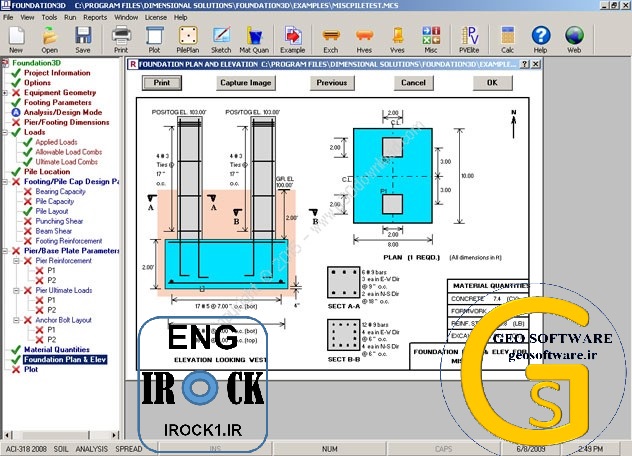Image resolution: width=632 pixels, height=456 pixels.
Task: Select Allowable Load Combs item
Action: [69, 152]
